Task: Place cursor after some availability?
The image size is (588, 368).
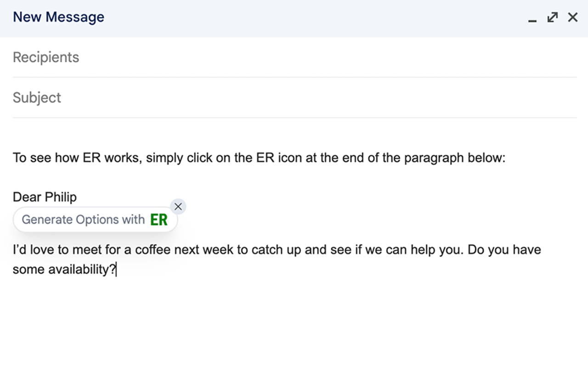Action: pos(117,270)
